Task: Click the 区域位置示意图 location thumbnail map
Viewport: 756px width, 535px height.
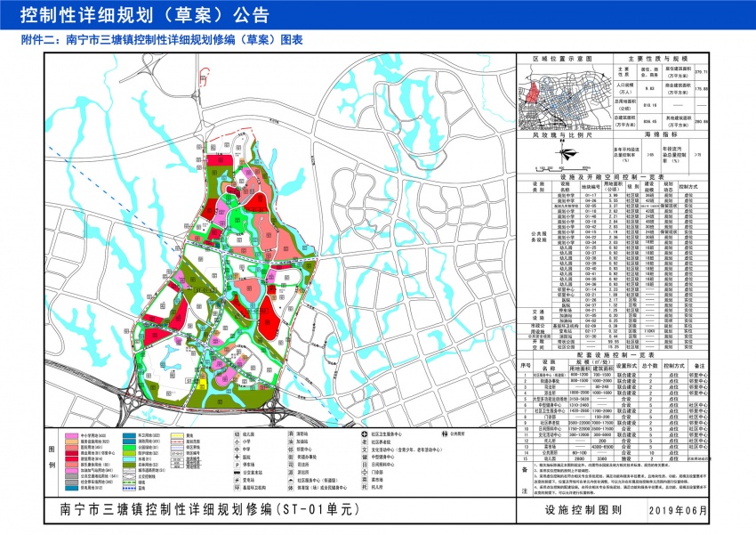Action: tap(565, 97)
